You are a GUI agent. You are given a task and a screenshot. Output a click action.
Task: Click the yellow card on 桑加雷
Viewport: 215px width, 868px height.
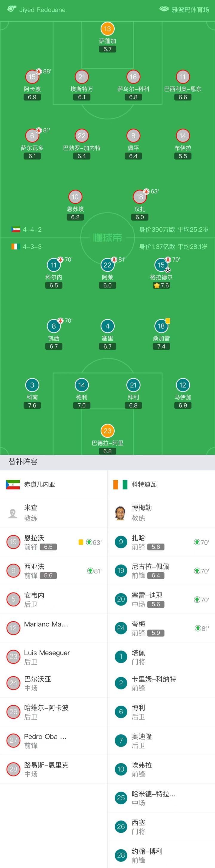click(168, 321)
